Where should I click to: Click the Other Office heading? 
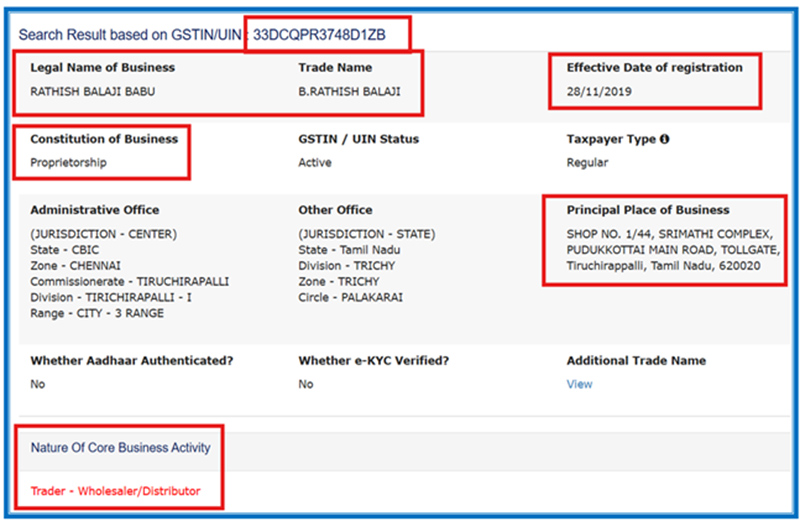pos(335,210)
